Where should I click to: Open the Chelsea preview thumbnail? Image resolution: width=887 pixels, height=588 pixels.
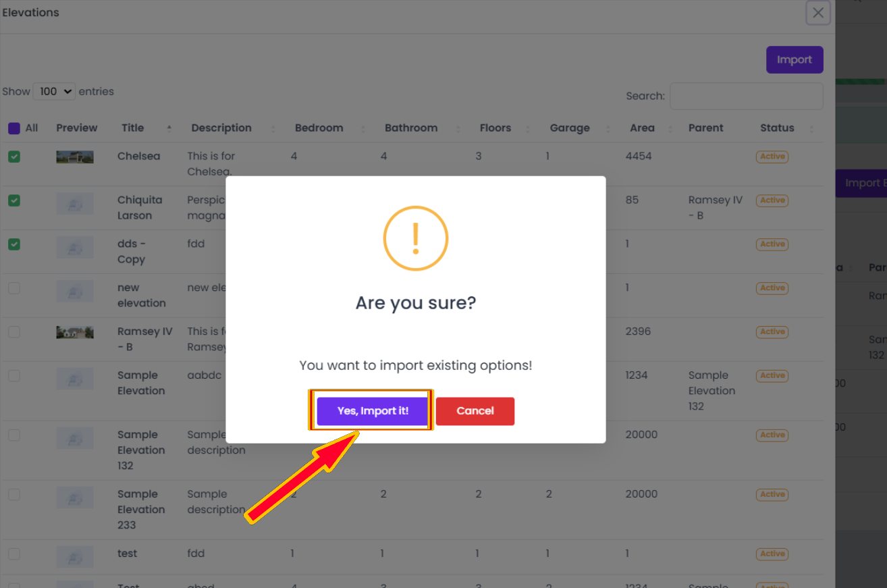(x=75, y=157)
